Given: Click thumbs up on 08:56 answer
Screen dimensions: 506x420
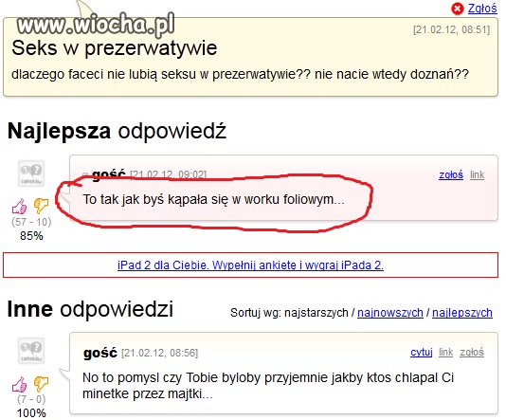Looking at the screenshot, I should [x=19, y=384].
